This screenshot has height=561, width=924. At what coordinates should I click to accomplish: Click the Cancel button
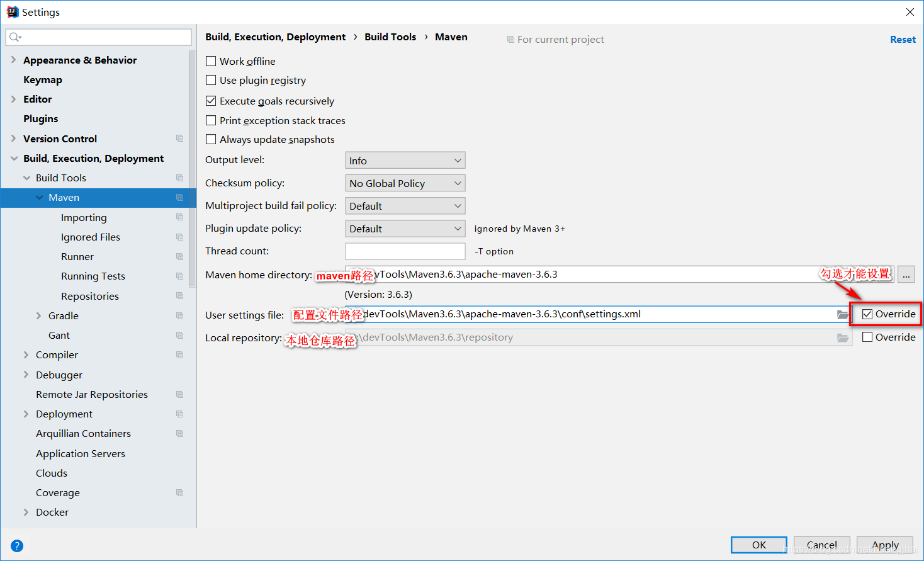[x=822, y=545]
